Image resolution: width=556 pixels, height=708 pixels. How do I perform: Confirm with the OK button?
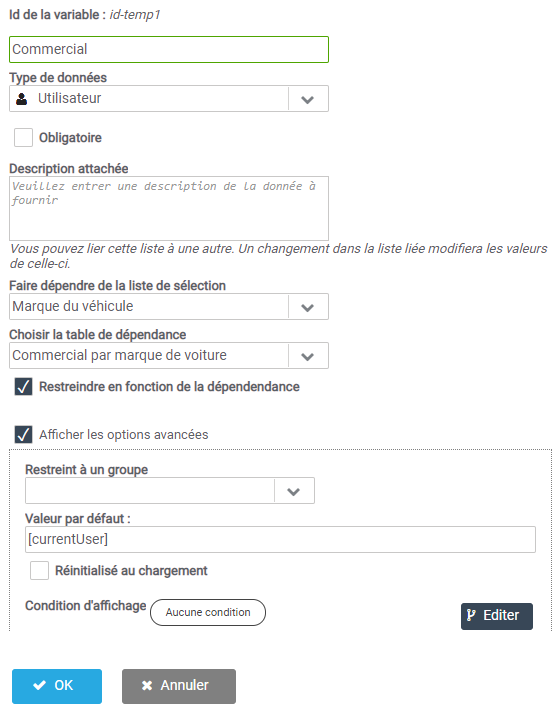click(57, 686)
